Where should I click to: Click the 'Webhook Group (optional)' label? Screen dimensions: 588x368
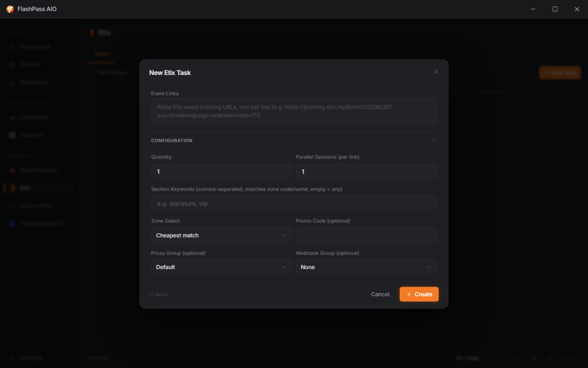(328, 253)
